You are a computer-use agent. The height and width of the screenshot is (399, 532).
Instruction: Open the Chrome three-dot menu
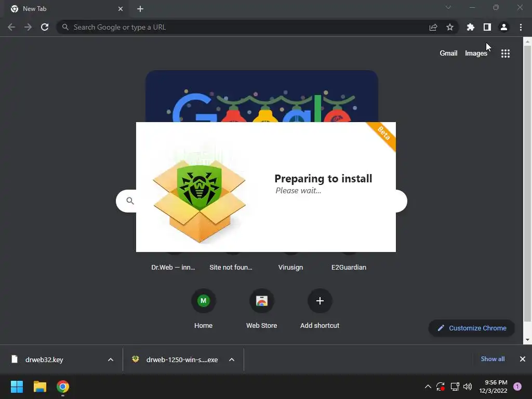point(521,27)
